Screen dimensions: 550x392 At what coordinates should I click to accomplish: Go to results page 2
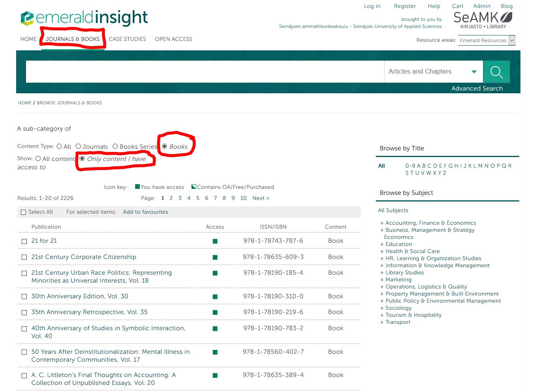(171, 198)
